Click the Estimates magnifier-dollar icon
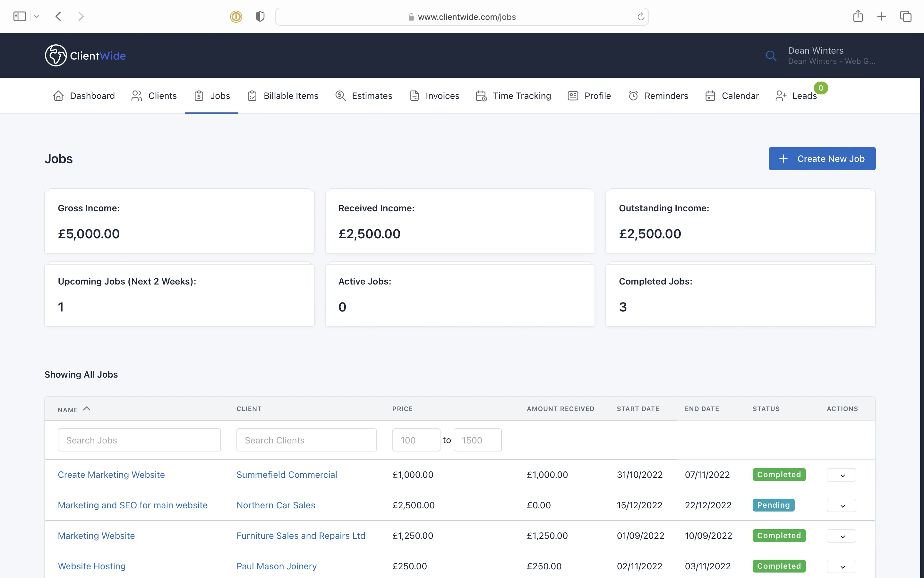Screen dimensions: 924x578 [341, 96]
